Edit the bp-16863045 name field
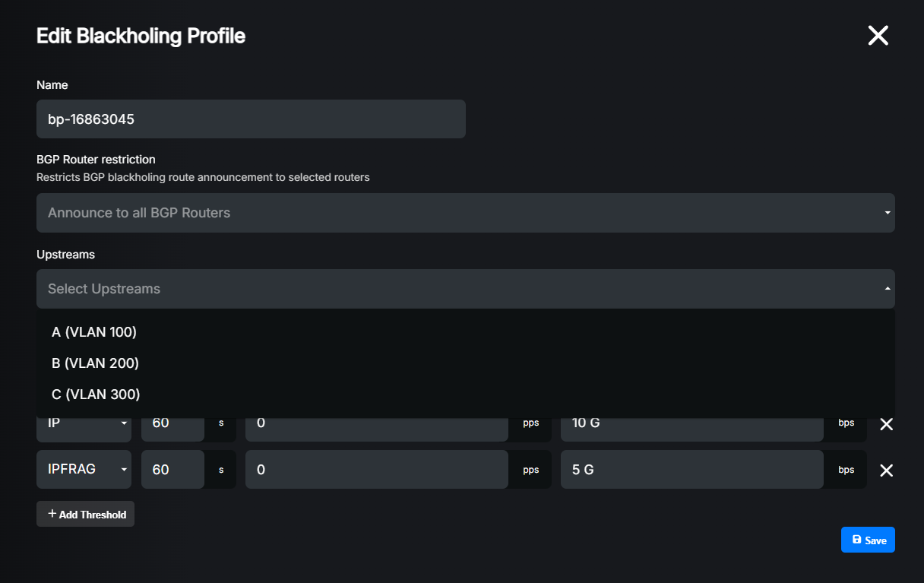The image size is (924, 583). [251, 119]
